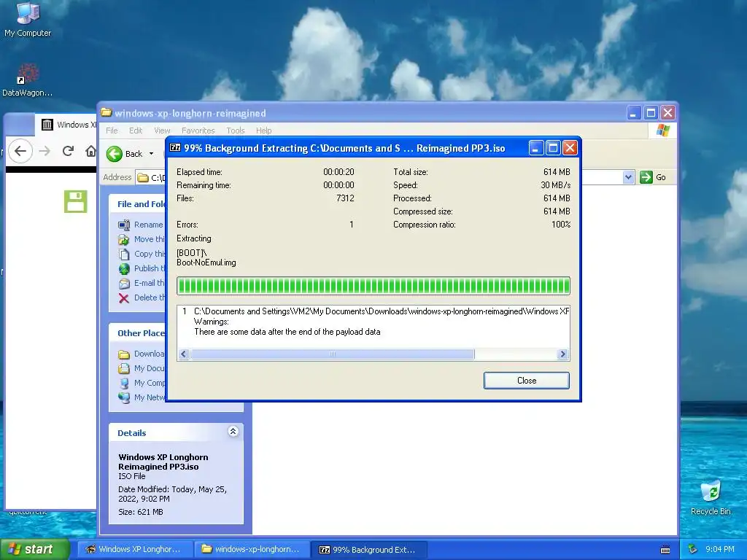
Task: Click the red X Delete this file icon
Action: pos(124,298)
